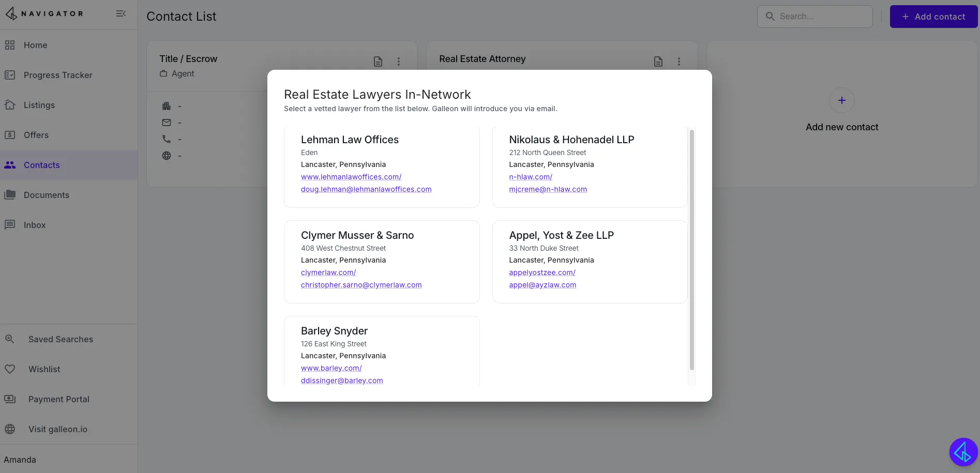Click the Add contact button
The image size is (980, 473).
(x=933, y=17)
